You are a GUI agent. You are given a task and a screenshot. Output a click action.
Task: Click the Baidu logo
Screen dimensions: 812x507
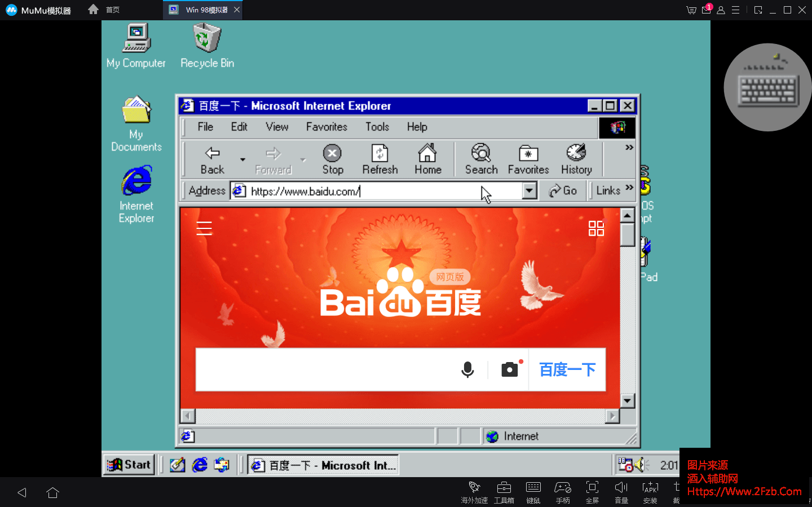tap(400, 293)
